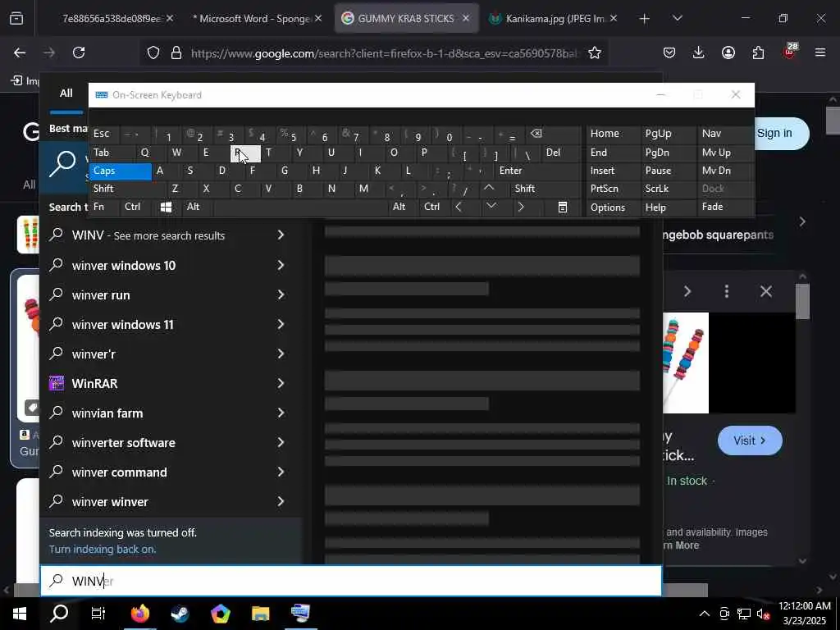Click the right arrow key

tap(521, 208)
